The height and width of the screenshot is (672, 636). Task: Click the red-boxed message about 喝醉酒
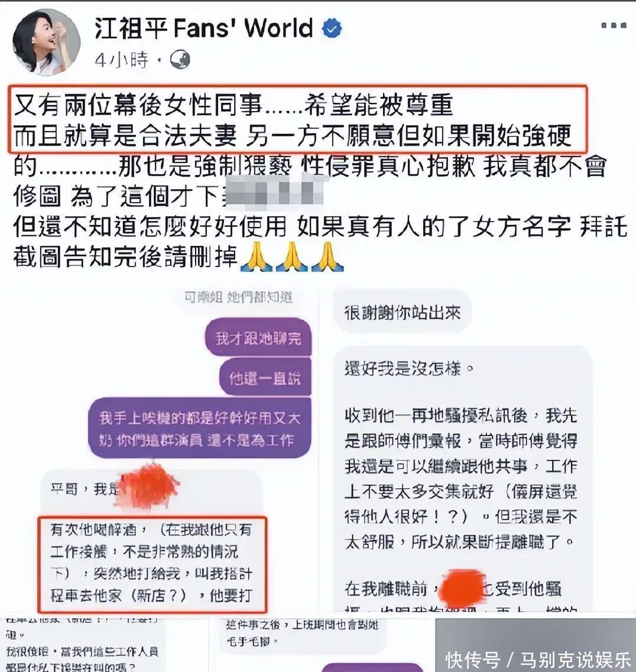tap(152, 564)
